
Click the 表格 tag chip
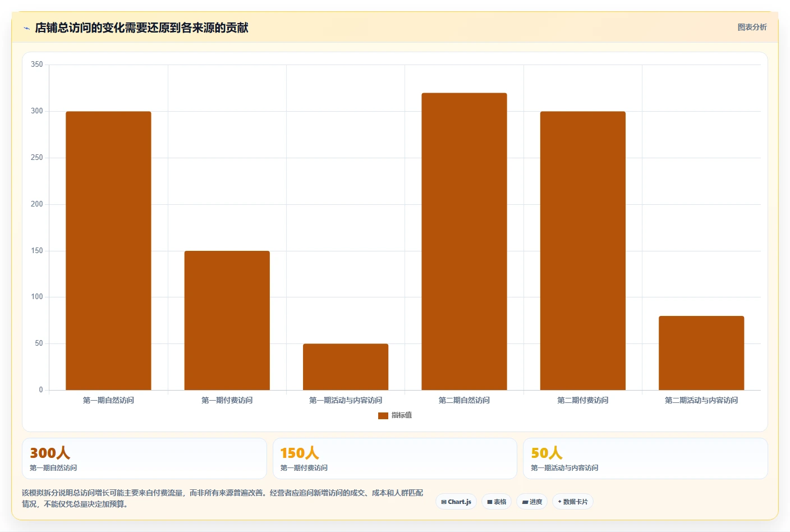pos(497,502)
